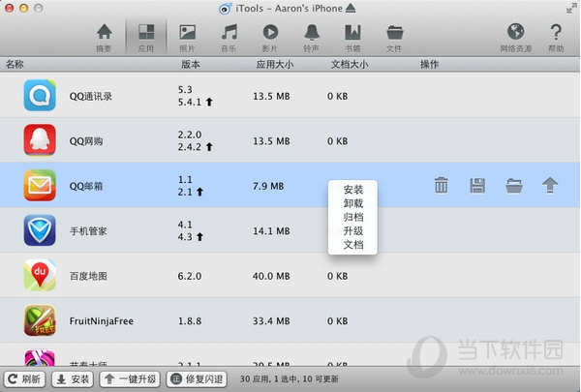Select the 百度地图 map app icon

(40, 275)
